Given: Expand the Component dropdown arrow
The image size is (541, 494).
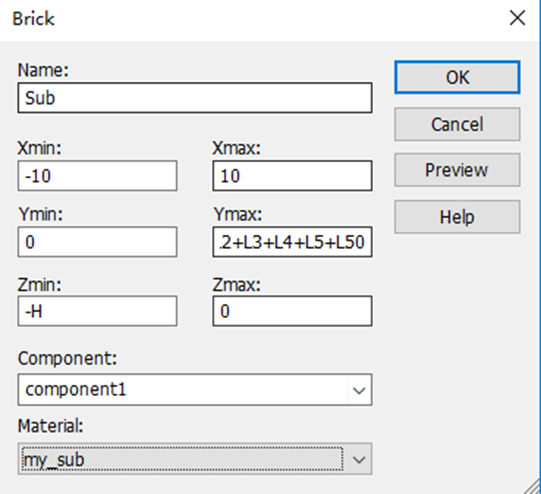Looking at the screenshot, I should coord(359,390).
